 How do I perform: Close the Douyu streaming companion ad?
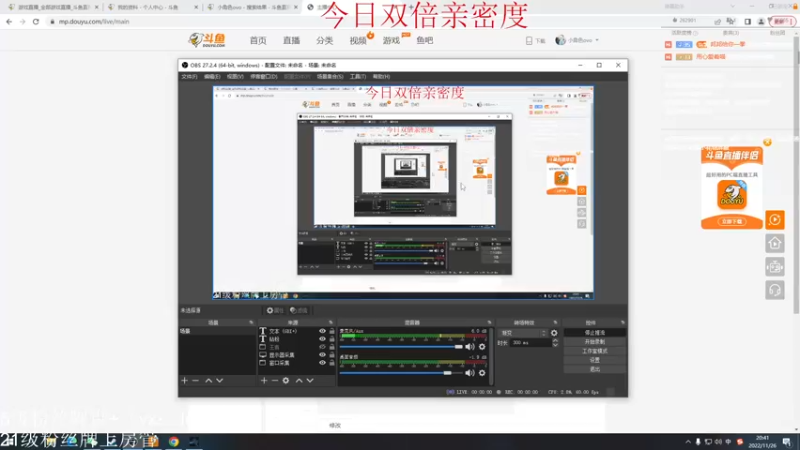coord(767,142)
